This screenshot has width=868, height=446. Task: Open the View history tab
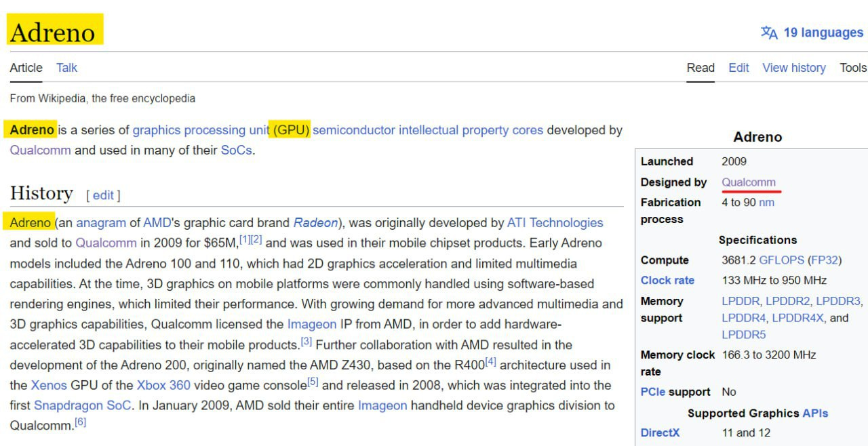pos(794,68)
